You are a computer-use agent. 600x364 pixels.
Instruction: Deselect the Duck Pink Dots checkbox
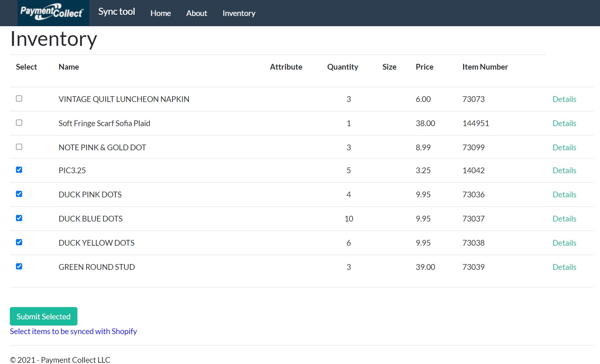coord(19,194)
